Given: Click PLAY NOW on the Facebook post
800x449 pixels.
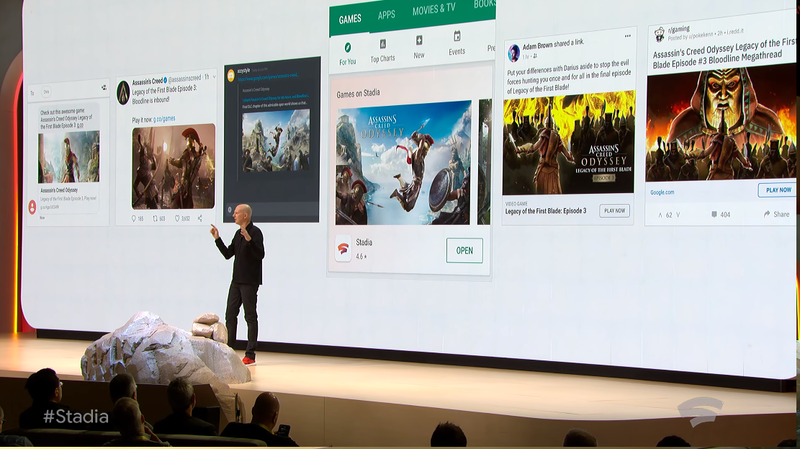Looking at the screenshot, I should click(x=614, y=210).
